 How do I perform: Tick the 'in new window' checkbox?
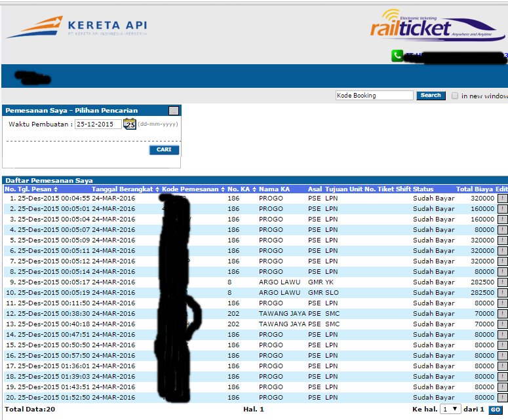(x=455, y=96)
